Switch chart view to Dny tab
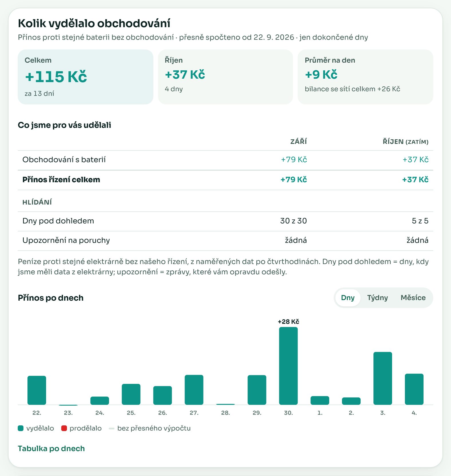451x476 pixels. [x=348, y=298]
